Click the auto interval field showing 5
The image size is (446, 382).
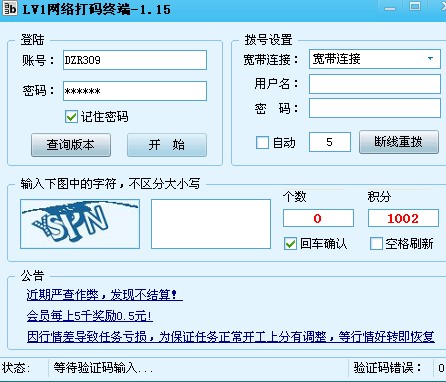pyautogui.click(x=330, y=142)
